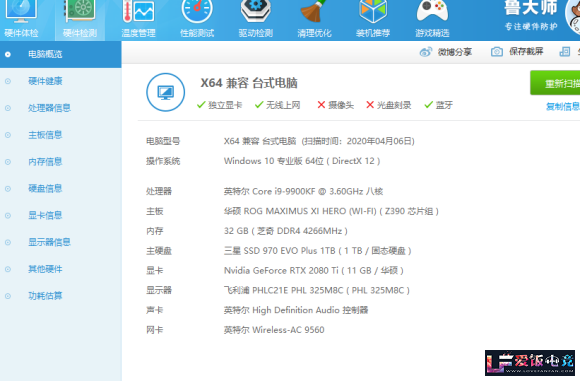Click the 微博分享 Weibo icon
580x381 pixels.
tap(426, 52)
